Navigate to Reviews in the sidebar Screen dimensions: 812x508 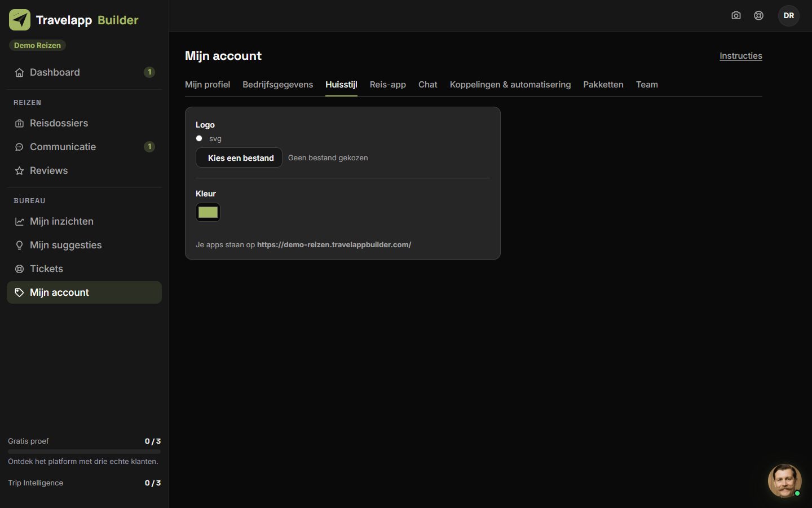(x=84, y=170)
